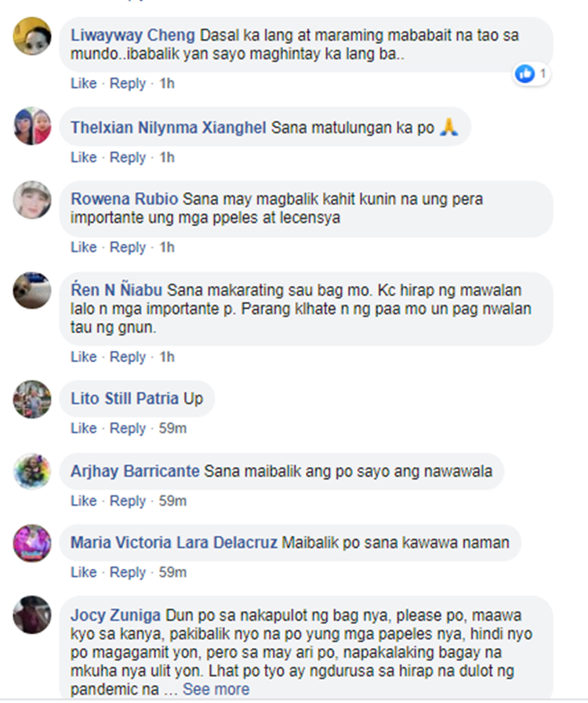Reply to Ŕen N Ñiabu's comment
Screen dimensions: 588x703
point(128,357)
